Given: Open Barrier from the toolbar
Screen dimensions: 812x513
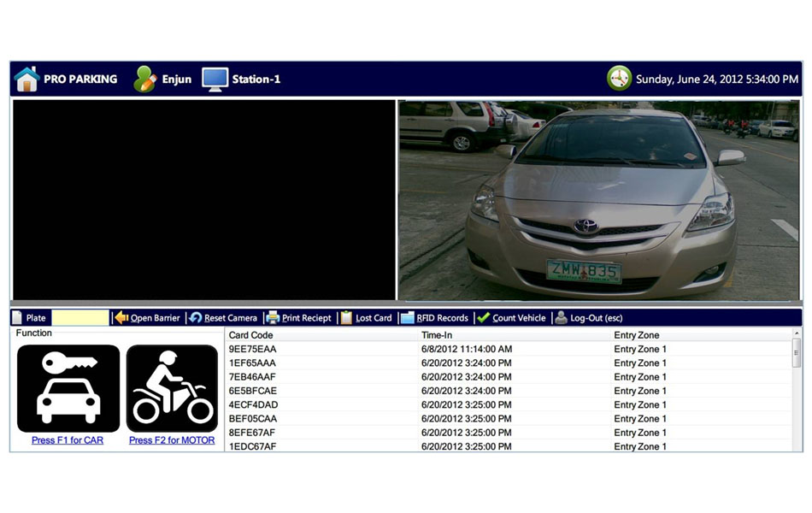Looking at the screenshot, I should click(x=148, y=318).
